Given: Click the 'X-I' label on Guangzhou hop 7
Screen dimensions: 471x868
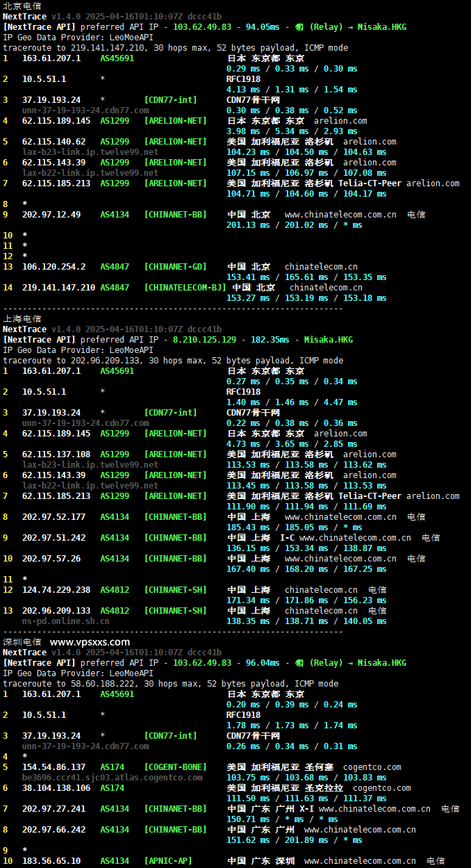Looking at the screenshot, I should (x=306, y=809).
